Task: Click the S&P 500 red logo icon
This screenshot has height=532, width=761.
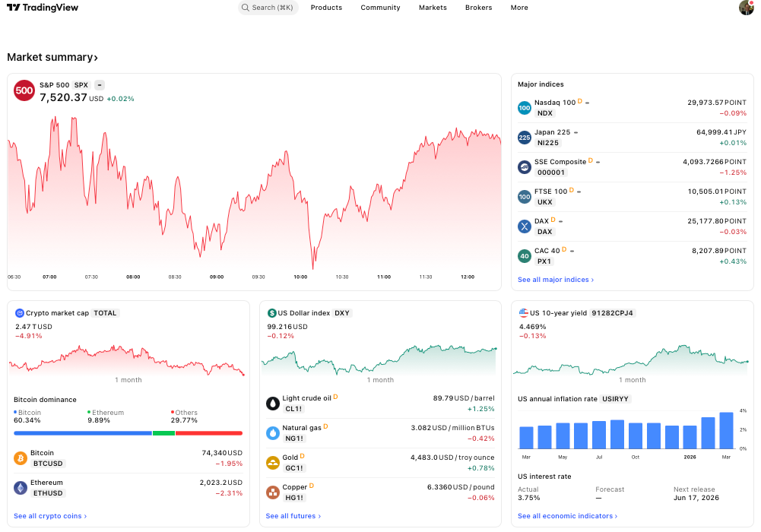Action: 24,90
